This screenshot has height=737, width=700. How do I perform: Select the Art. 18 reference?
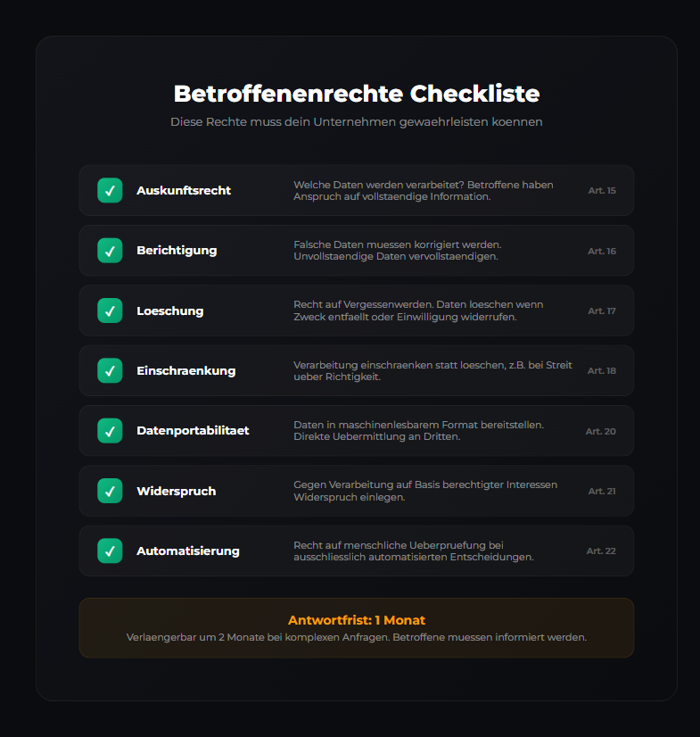[x=602, y=371]
